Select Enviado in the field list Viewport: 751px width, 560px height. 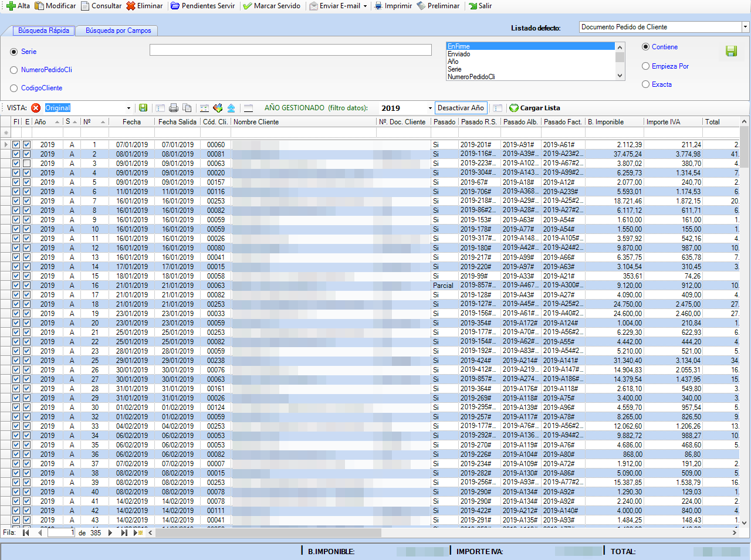(530, 54)
